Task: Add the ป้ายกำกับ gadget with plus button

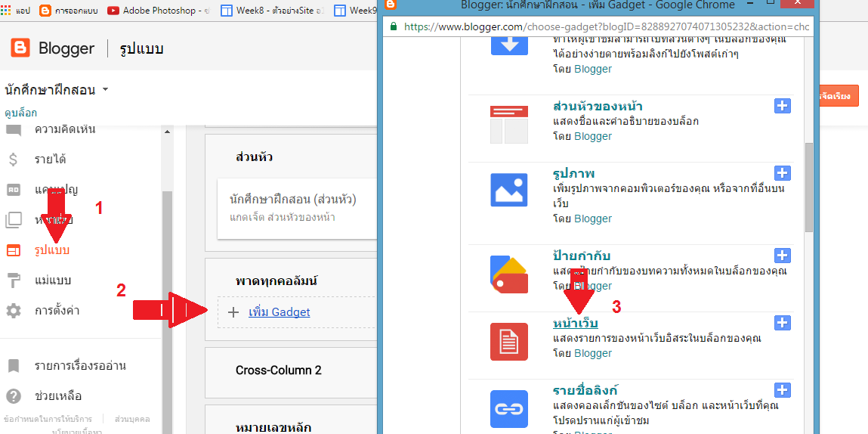Action: pos(782,256)
